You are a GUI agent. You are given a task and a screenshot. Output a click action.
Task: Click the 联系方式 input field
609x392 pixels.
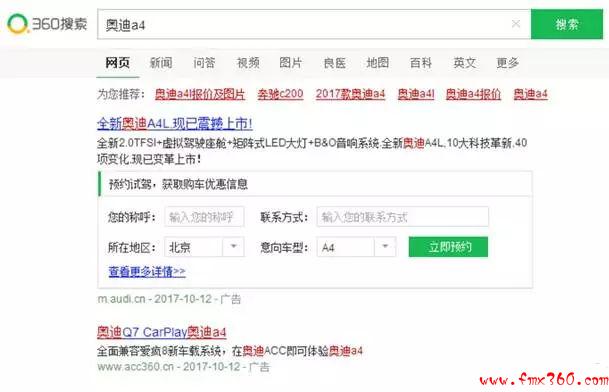coord(403,217)
